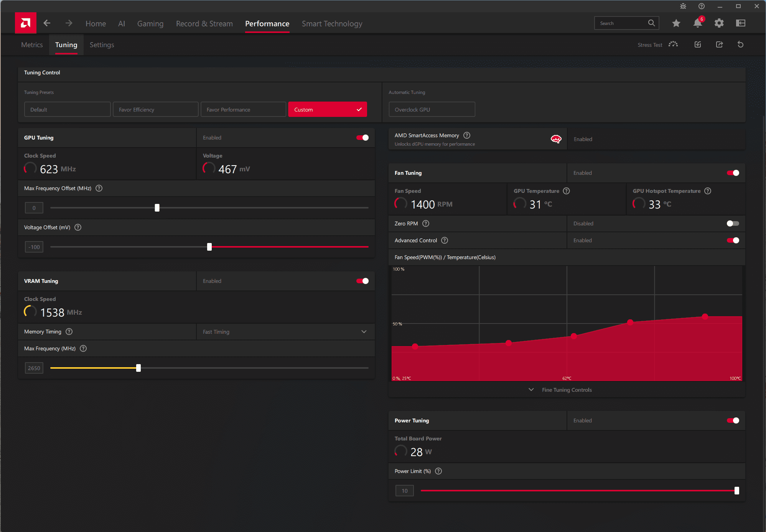The width and height of the screenshot is (766, 532).
Task: Reset tuning with the reset arrow icon
Action: 741,44
